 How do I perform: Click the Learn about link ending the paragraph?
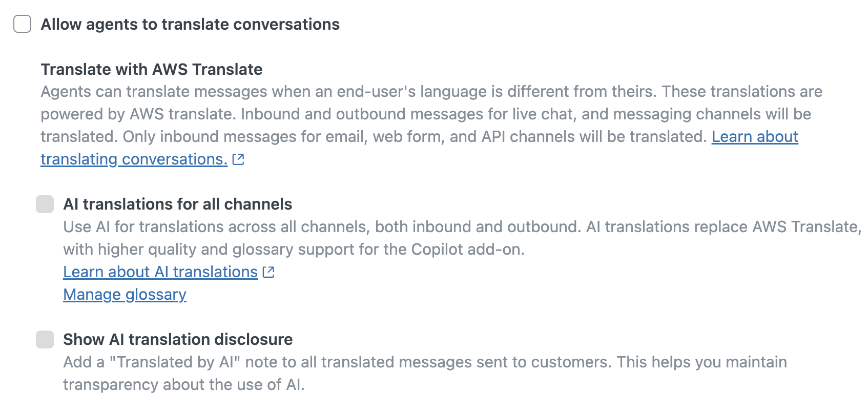coord(755,137)
